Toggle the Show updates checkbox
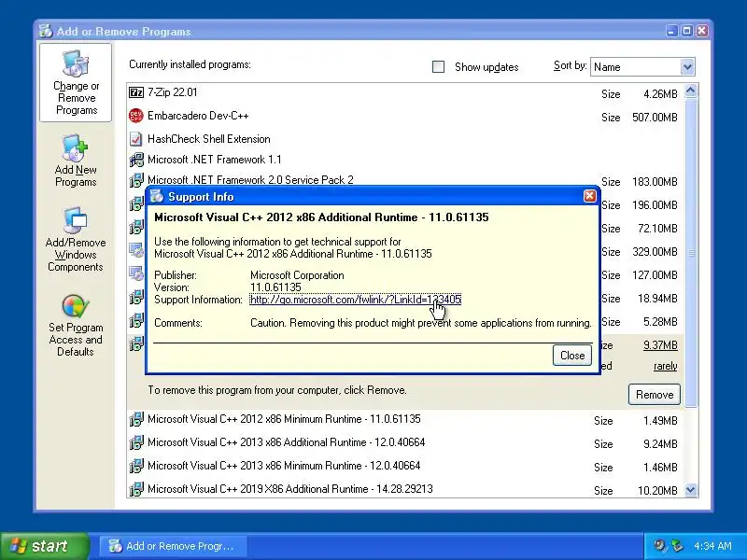Viewport: 747px width, 560px height. pos(438,66)
